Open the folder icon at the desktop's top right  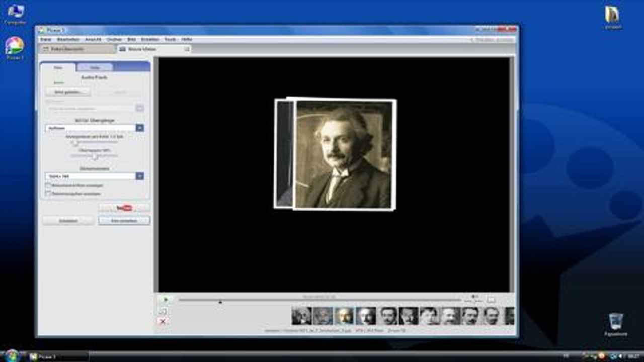coord(612,17)
